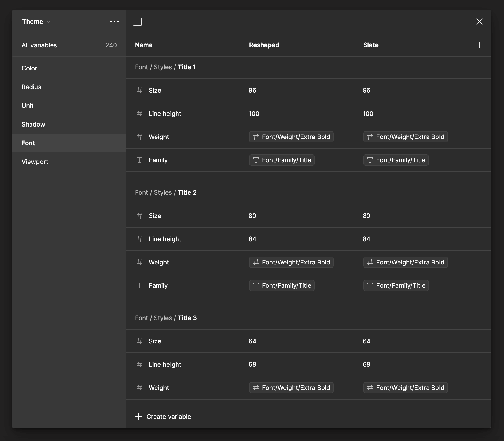
Task: Click number icon of Title 1 Weight
Action: pyautogui.click(x=140, y=137)
